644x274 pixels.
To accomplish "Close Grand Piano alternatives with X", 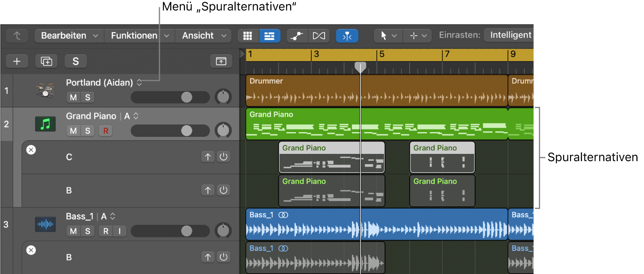I will click(x=31, y=150).
